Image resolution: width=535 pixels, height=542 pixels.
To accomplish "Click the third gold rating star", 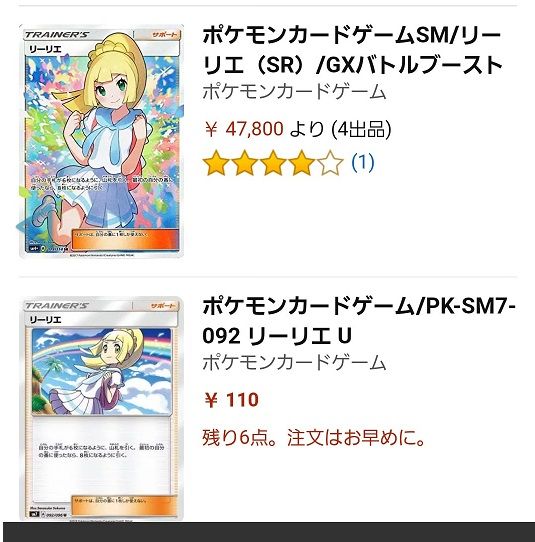I will point(273,162).
